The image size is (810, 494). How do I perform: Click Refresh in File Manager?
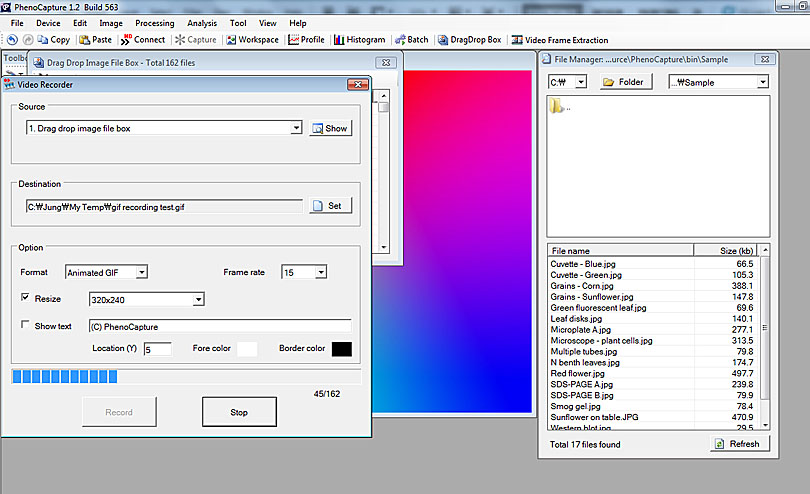click(740, 444)
